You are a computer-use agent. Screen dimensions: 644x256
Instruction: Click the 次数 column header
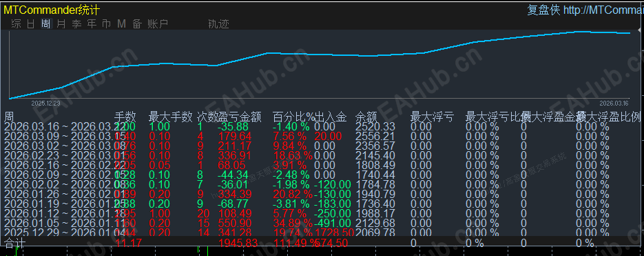tap(207, 117)
